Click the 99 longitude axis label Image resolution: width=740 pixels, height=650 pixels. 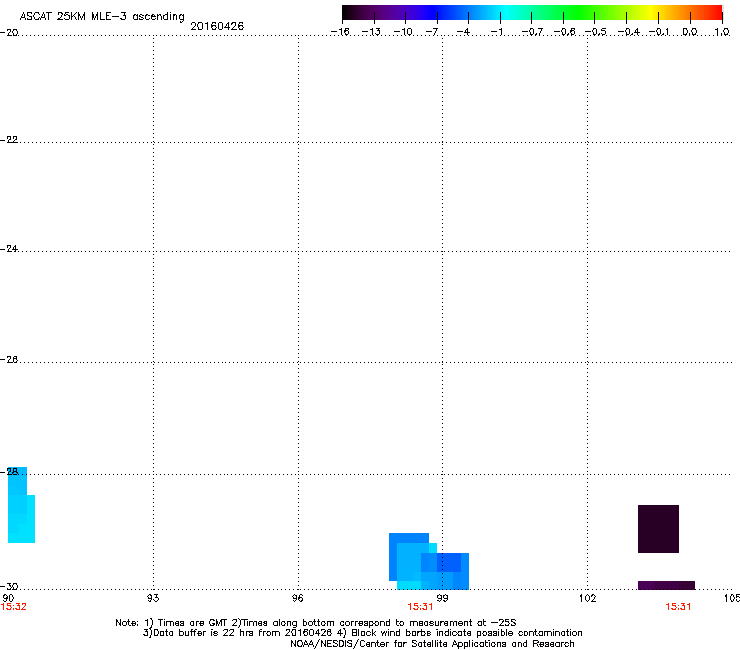tap(442, 598)
